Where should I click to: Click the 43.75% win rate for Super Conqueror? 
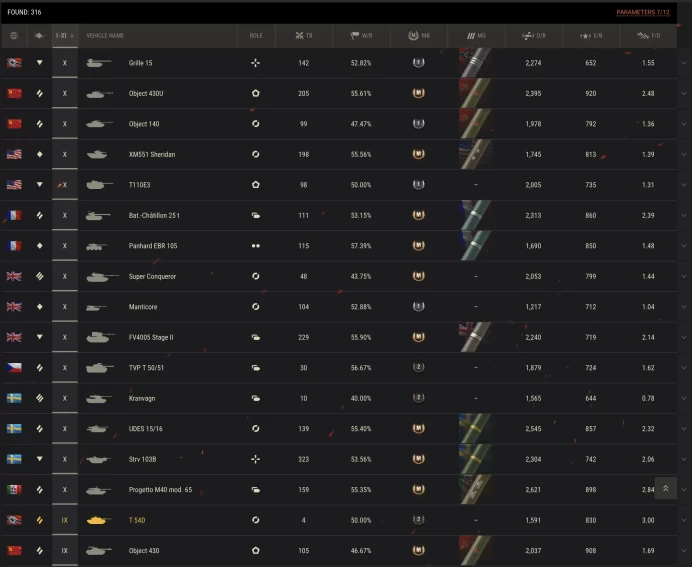coord(361,276)
